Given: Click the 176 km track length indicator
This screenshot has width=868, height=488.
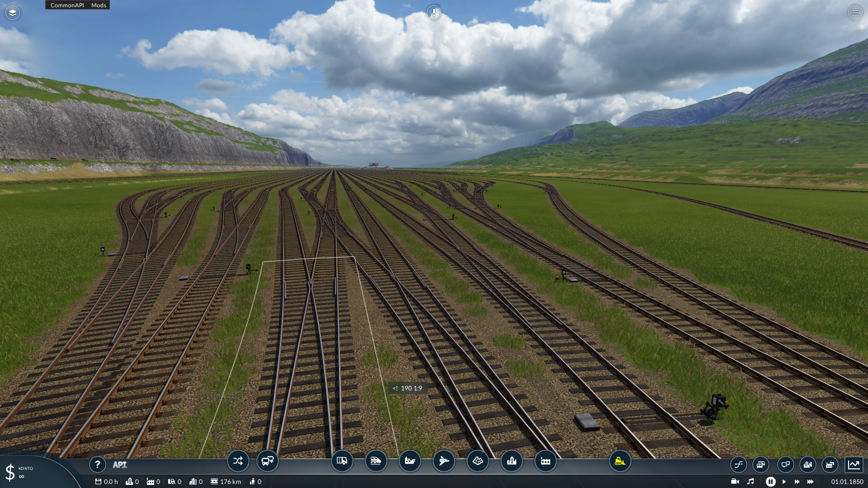Looking at the screenshot, I should [x=226, y=482].
